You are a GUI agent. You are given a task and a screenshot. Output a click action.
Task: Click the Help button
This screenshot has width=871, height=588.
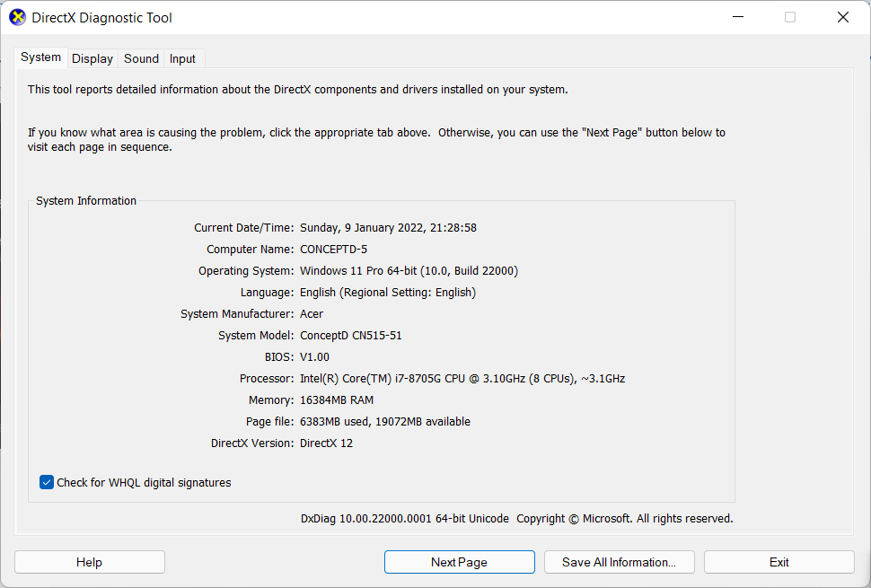tap(89, 561)
